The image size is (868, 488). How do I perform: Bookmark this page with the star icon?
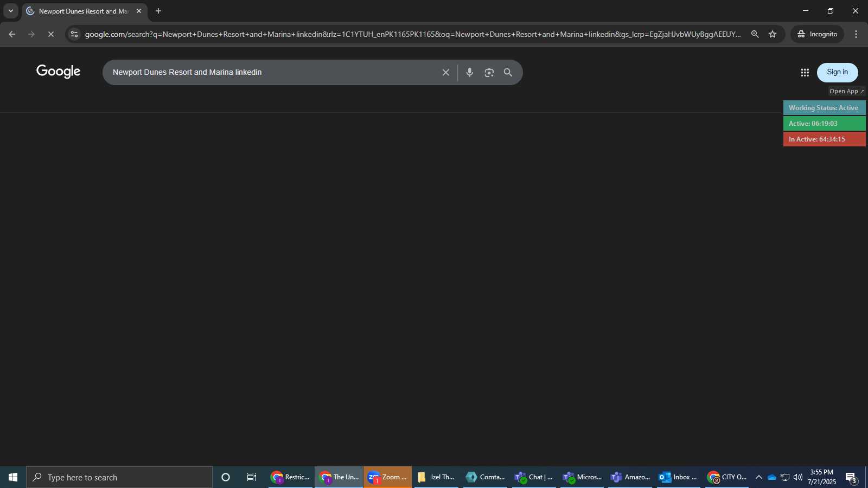(x=773, y=34)
